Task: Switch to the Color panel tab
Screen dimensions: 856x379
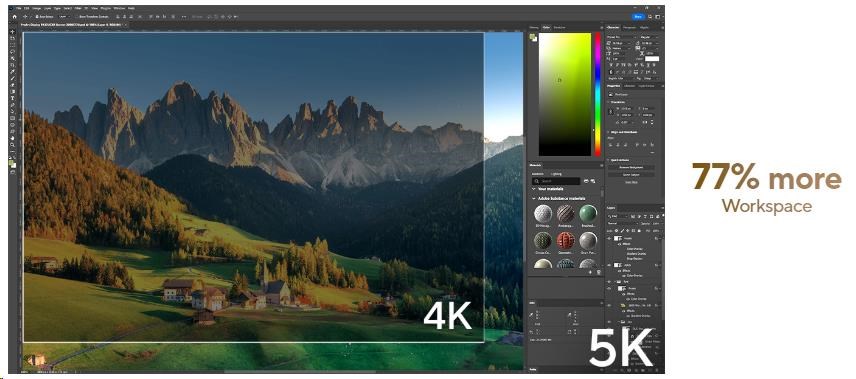Action: click(546, 27)
